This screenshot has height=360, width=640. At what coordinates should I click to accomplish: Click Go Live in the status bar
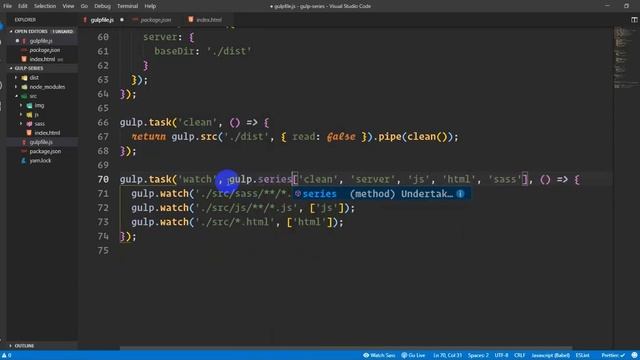(x=413, y=356)
